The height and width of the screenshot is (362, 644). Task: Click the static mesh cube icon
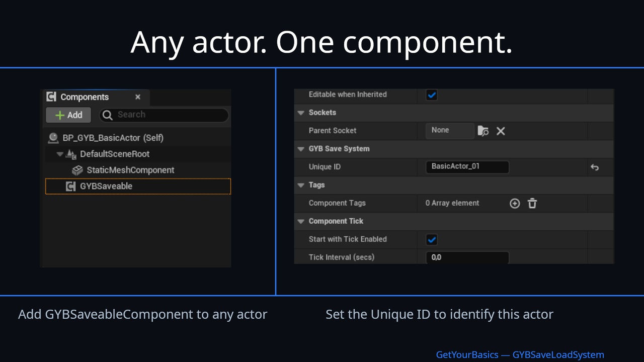(x=77, y=170)
